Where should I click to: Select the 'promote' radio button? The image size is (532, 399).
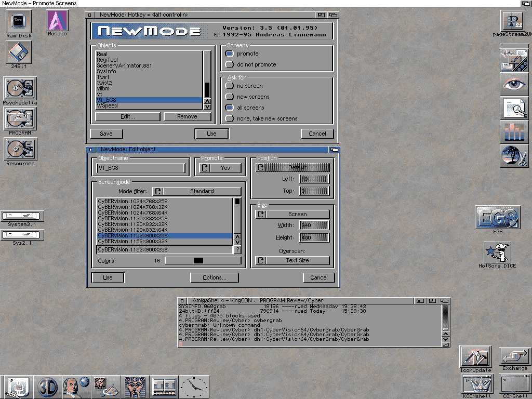coord(229,54)
